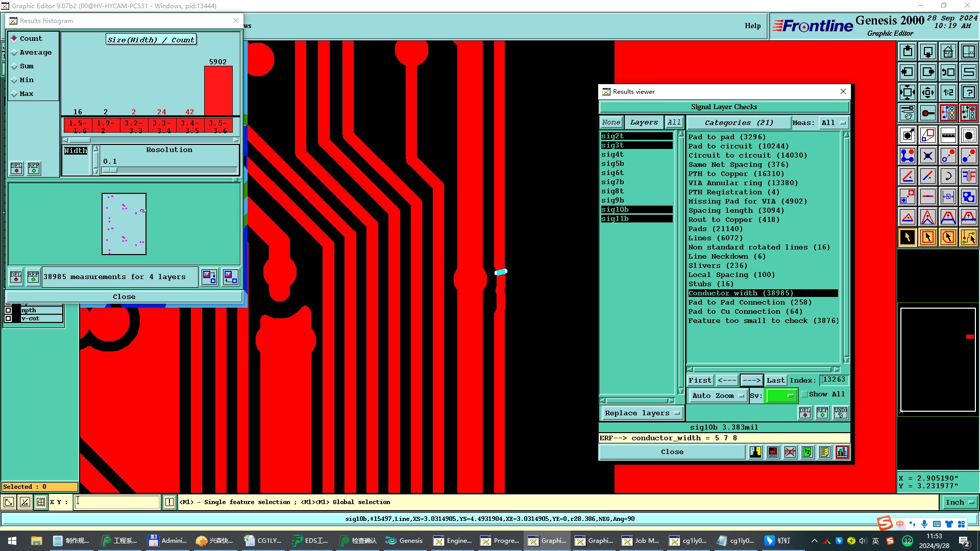Enable the Show All checkbox

804,394
